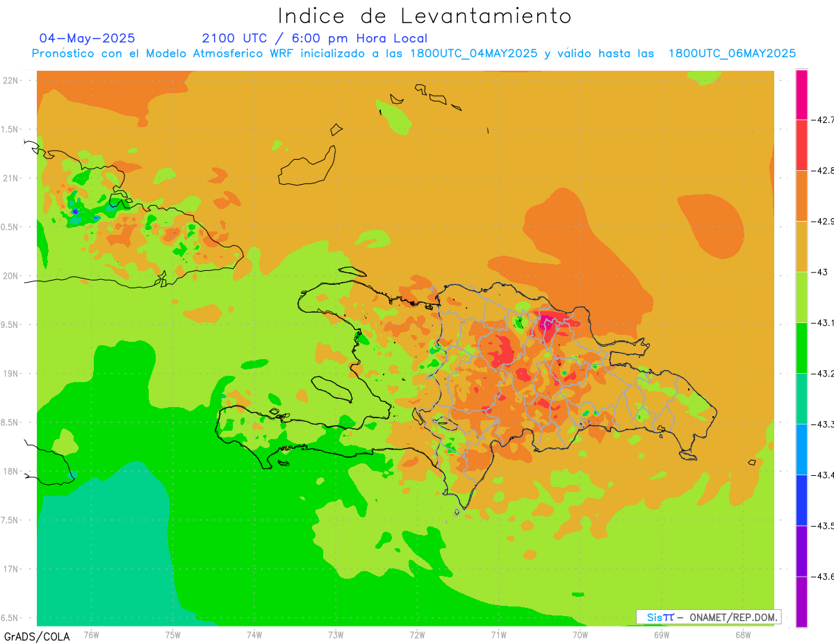Click the "76W" longitude label
This screenshot has width=834, height=644.
coord(91,634)
